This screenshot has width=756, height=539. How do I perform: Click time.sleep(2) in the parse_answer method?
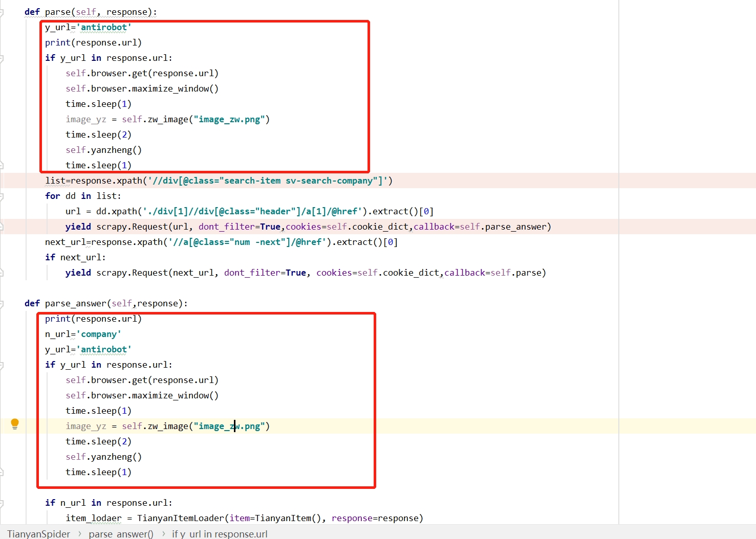pos(98,441)
